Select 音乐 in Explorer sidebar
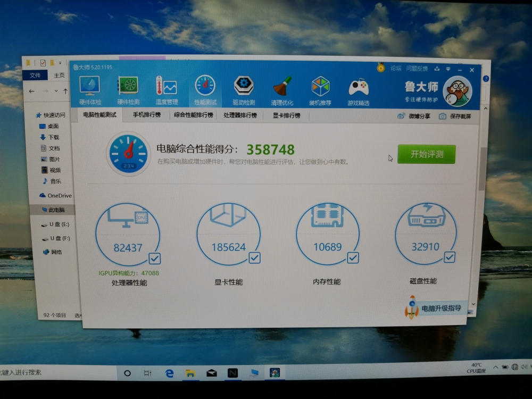 click(x=52, y=181)
